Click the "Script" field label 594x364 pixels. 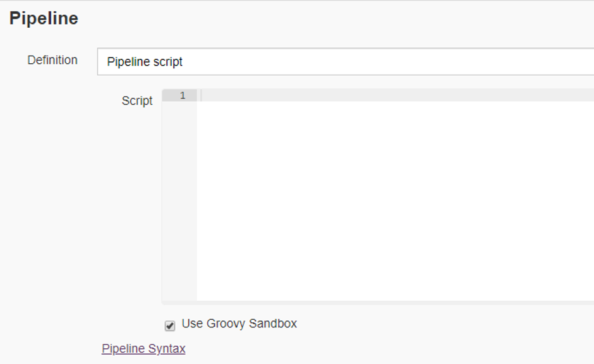[137, 100]
